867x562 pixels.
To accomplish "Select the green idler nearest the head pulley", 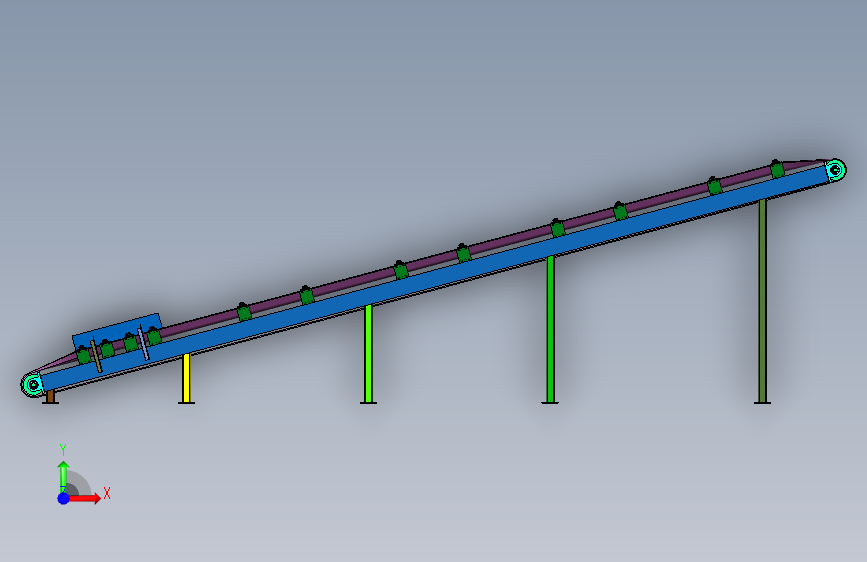I will pyautogui.click(x=777, y=169).
